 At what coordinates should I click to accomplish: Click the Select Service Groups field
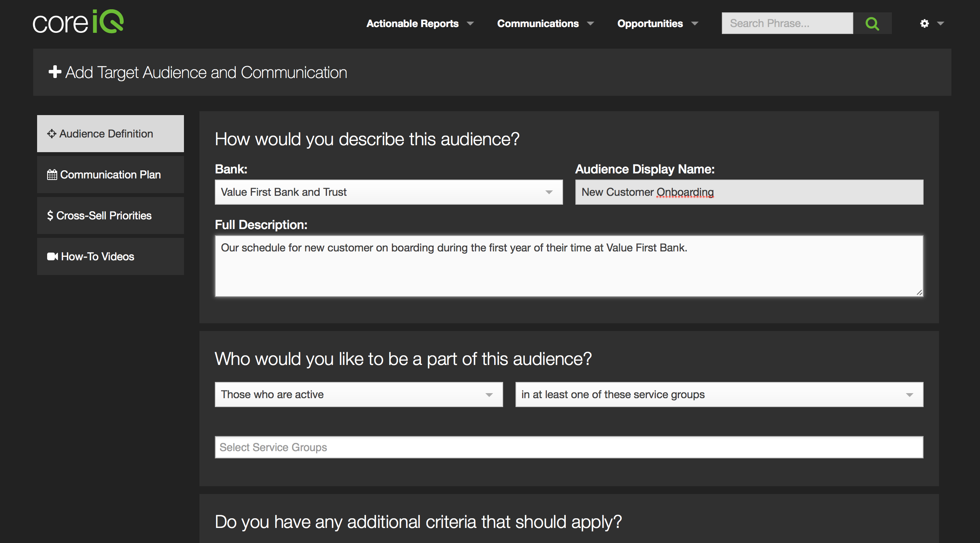tap(569, 447)
